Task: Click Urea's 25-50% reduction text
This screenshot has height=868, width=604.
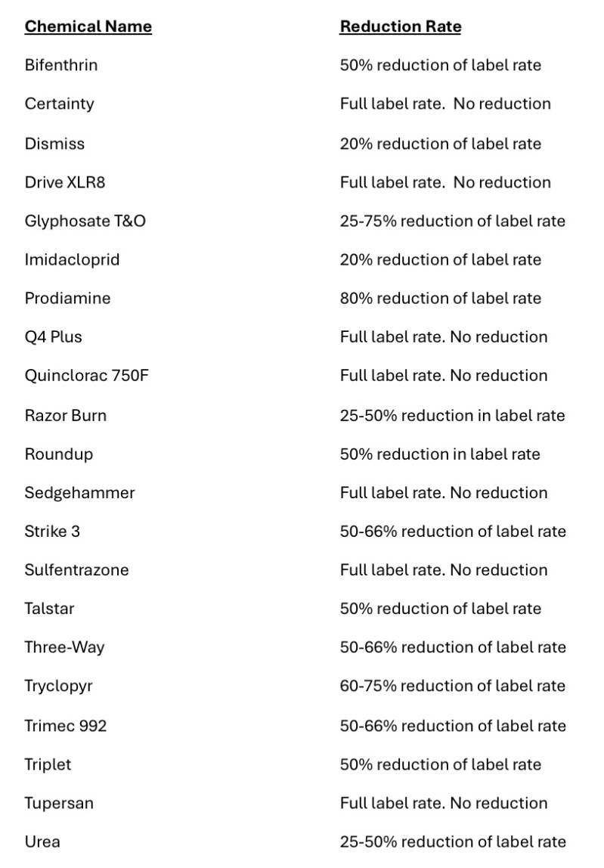Action: coord(452,842)
